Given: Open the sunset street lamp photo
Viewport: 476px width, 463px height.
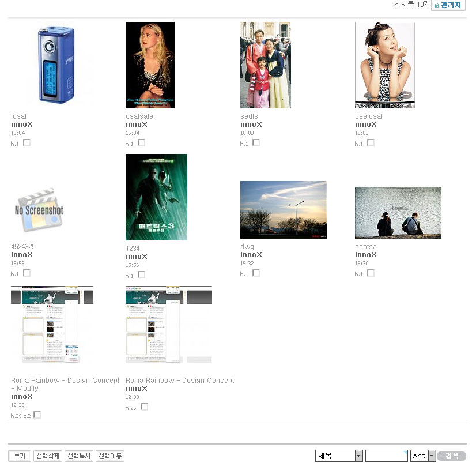Looking at the screenshot, I should pyautogui.click(x=284, y=210).
